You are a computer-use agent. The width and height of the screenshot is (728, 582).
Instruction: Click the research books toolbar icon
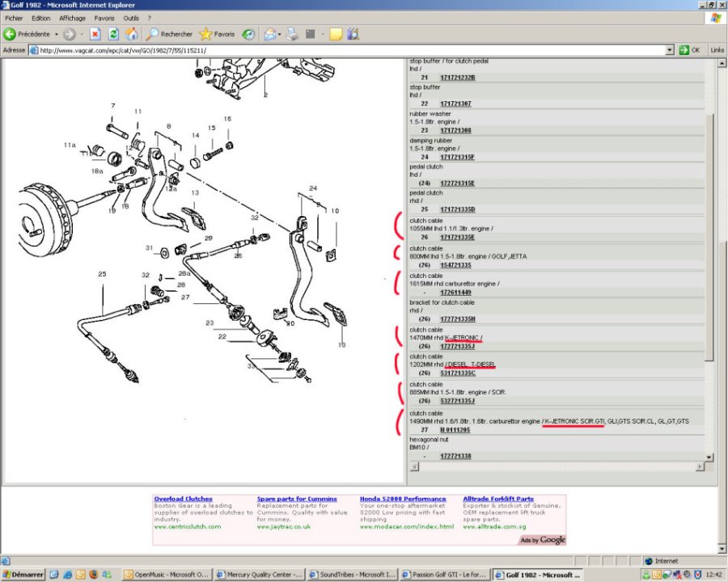click(x=353, y=34)
